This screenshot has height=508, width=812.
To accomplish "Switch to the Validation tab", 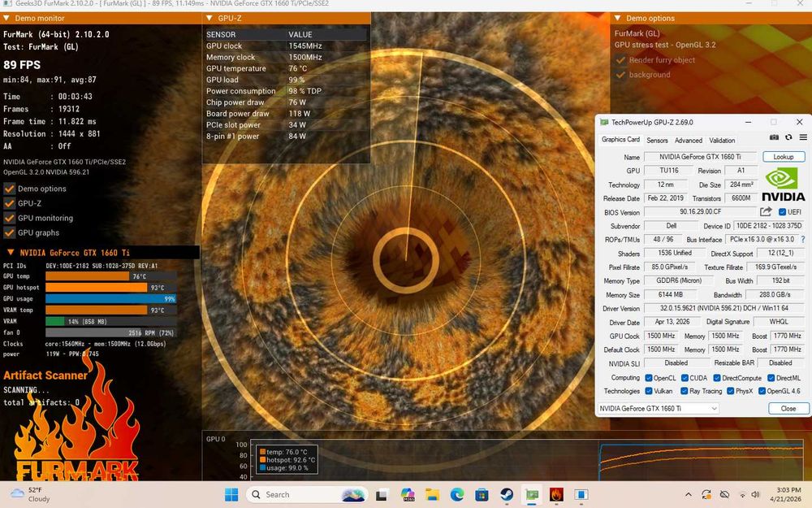I will pyautogui.click(x=722, y=141).
